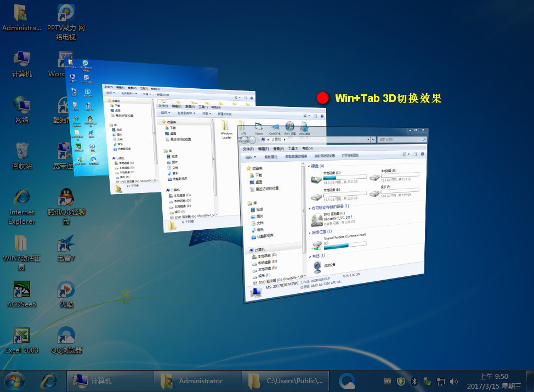Open QQ browser icon on taskbar

click(347, 381)
